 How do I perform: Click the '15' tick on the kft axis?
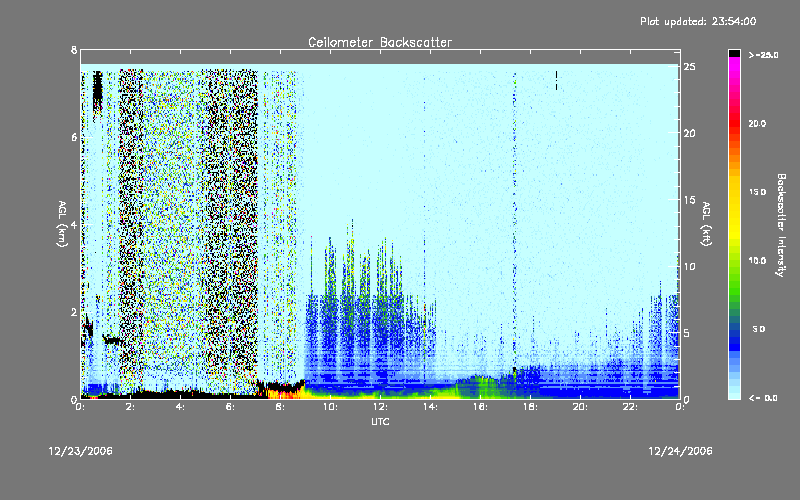690,200
